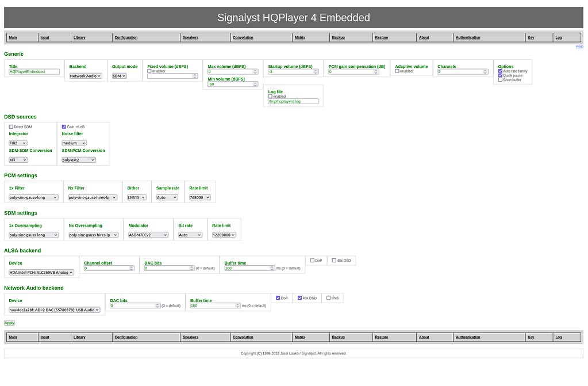Open Main link in the bottom navigation
588x386 pixels.
(13, 337)
